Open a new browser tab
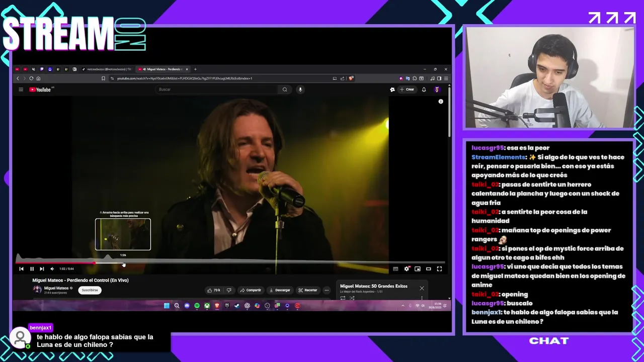This screenshot has width=644, height=362. pyautogui.click(x=195, y=69)
